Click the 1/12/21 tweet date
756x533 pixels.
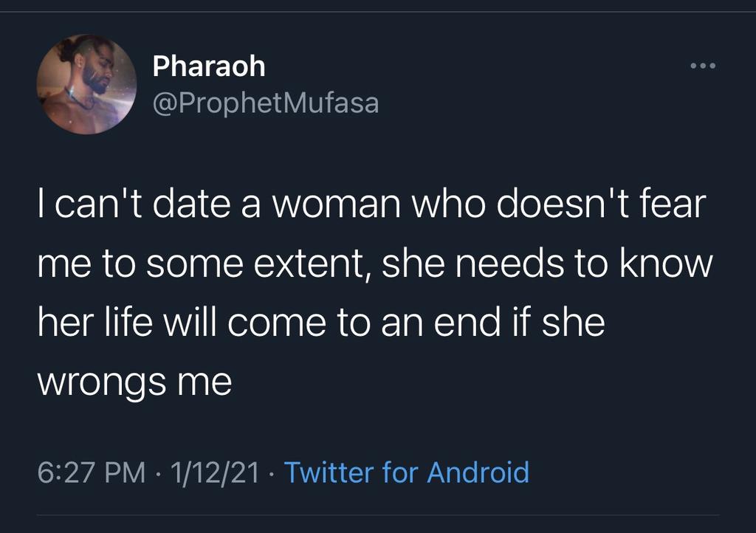coord(215,472)
